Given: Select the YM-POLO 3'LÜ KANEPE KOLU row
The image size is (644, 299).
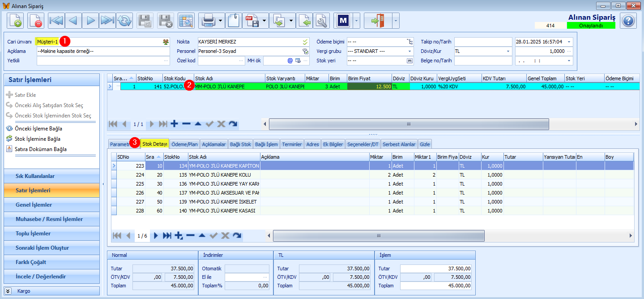Looking at the screenshot, I should pyautogui.click(x=372, y=175).
